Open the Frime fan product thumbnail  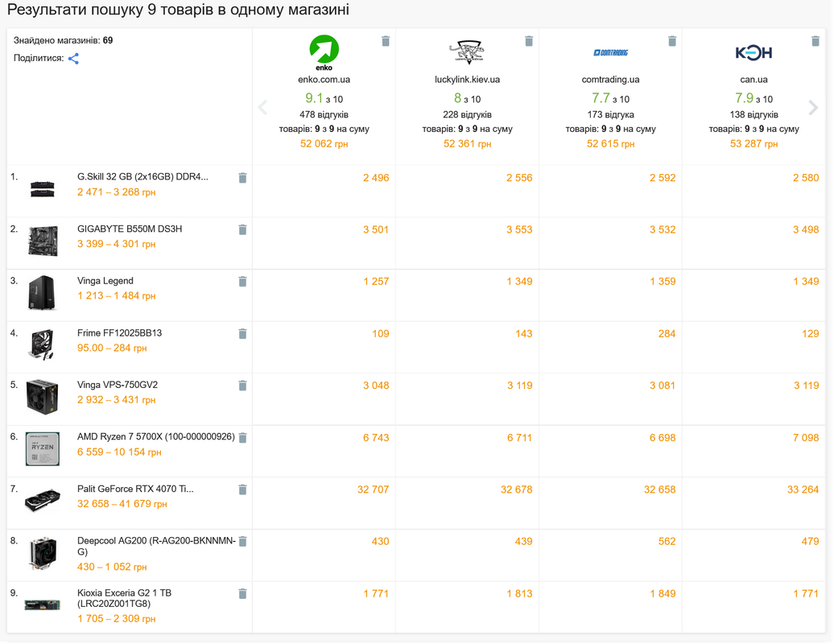coord(43,344)
